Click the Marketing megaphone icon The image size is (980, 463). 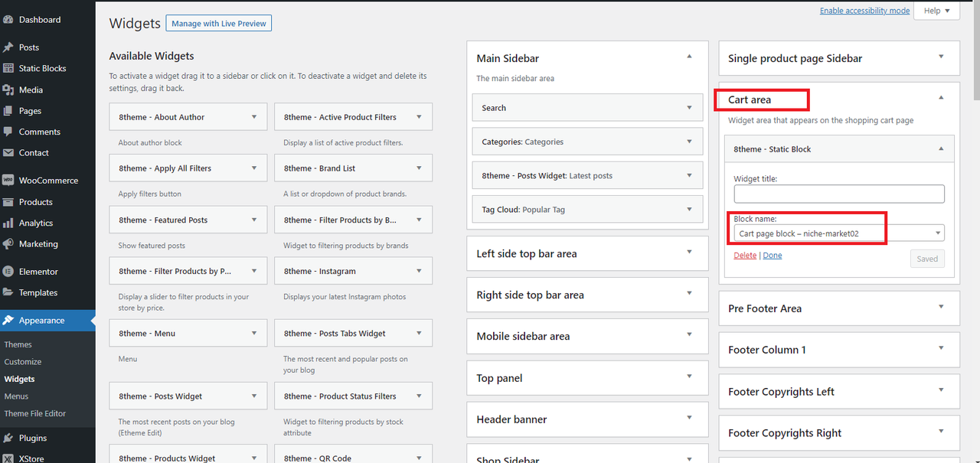point(8,244)
